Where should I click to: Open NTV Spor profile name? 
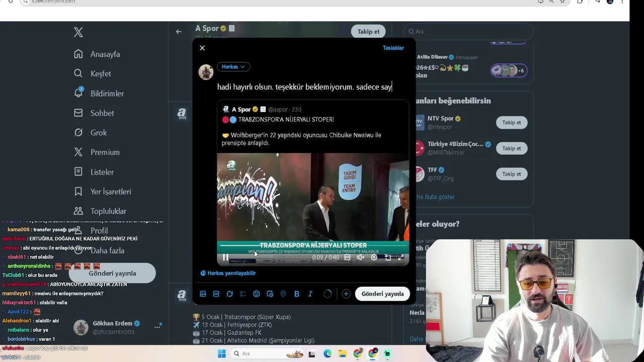(440, 119)
